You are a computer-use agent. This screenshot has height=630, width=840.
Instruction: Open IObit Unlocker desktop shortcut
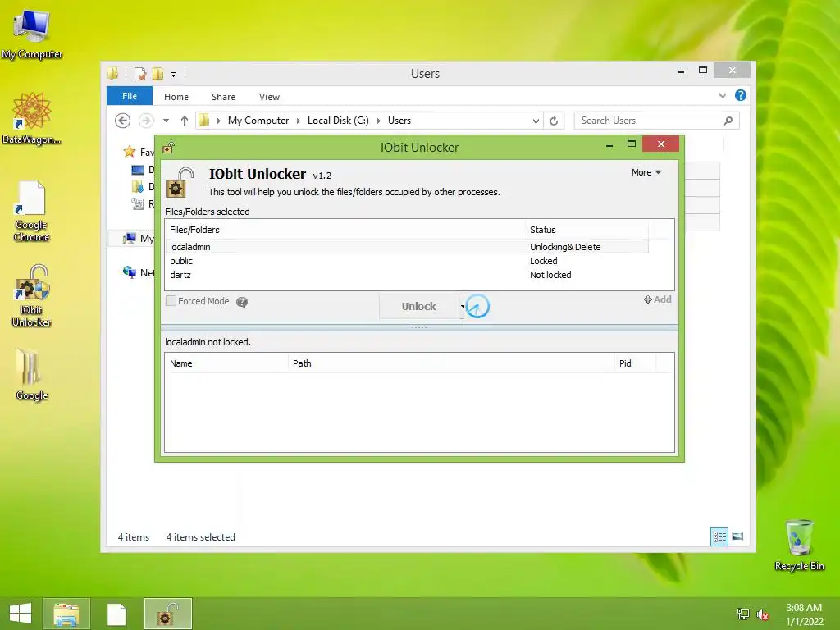[32, 295]
